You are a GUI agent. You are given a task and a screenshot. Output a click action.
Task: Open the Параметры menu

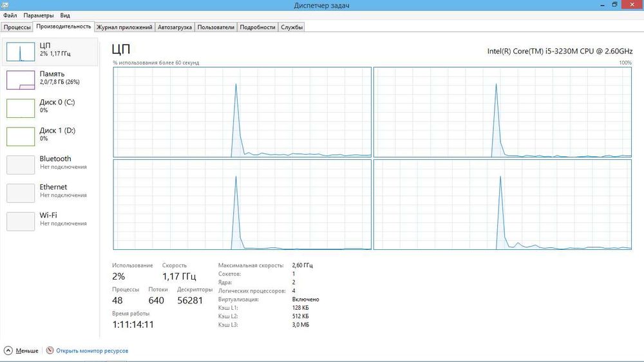pyautogui.click(x=38, y=15)
